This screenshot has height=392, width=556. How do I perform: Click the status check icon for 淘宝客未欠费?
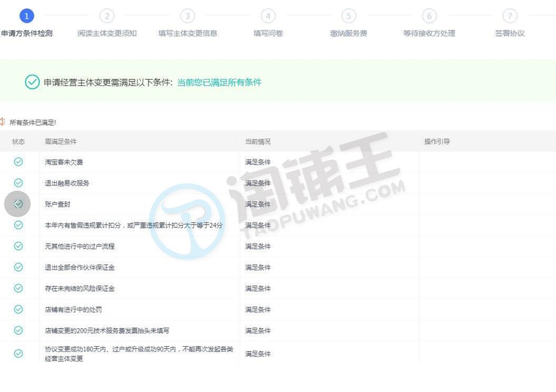click(19, 162)
